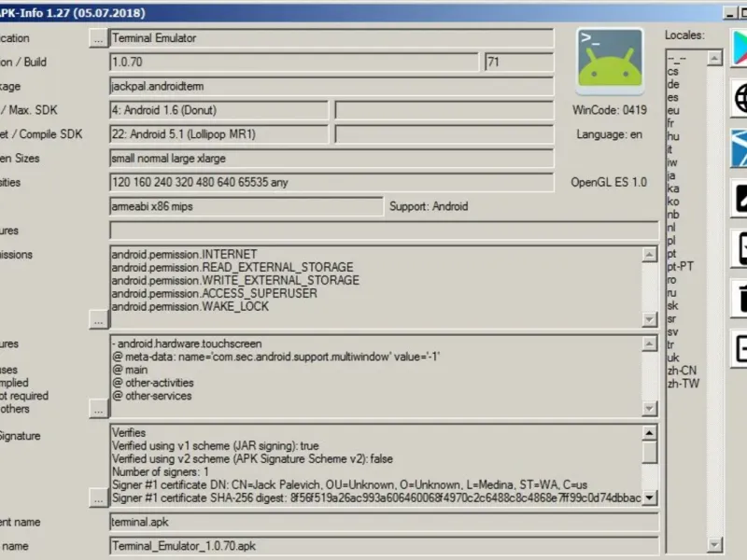Click the Min SDK field Android 1.6 (Donut)

pos(218,110)
